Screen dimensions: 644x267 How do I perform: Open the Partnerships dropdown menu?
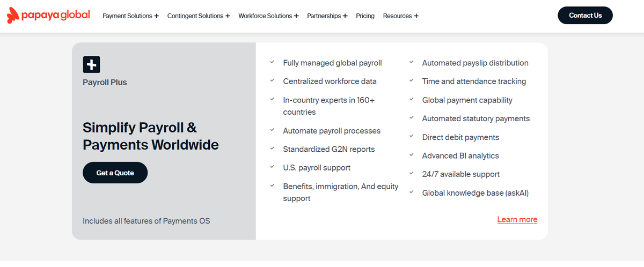click(327, 16)
